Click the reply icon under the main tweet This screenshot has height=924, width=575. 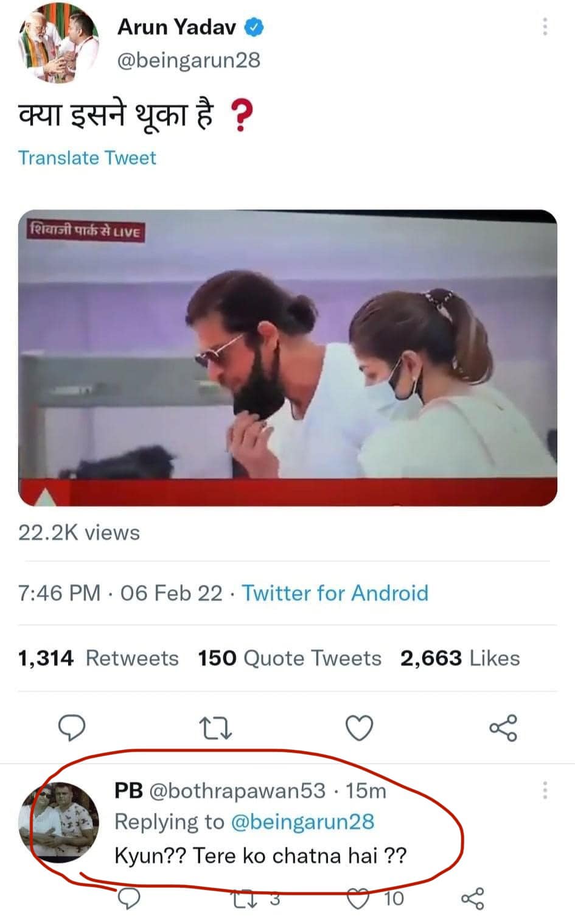(72, 727)
